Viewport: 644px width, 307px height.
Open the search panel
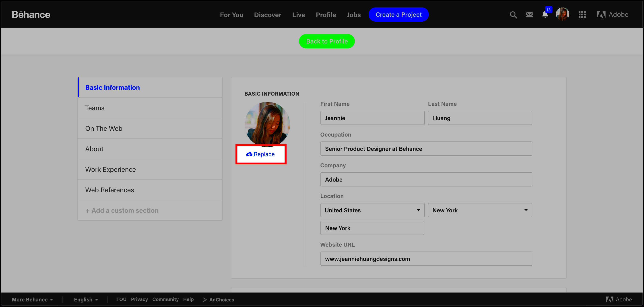point(513,14)
